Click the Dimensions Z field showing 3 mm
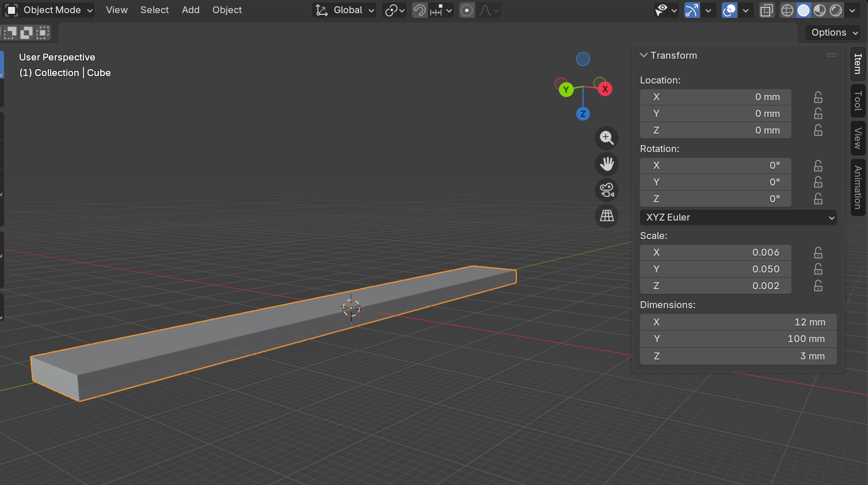The height and width of the screenshot is (485, 868). (738, 357)
